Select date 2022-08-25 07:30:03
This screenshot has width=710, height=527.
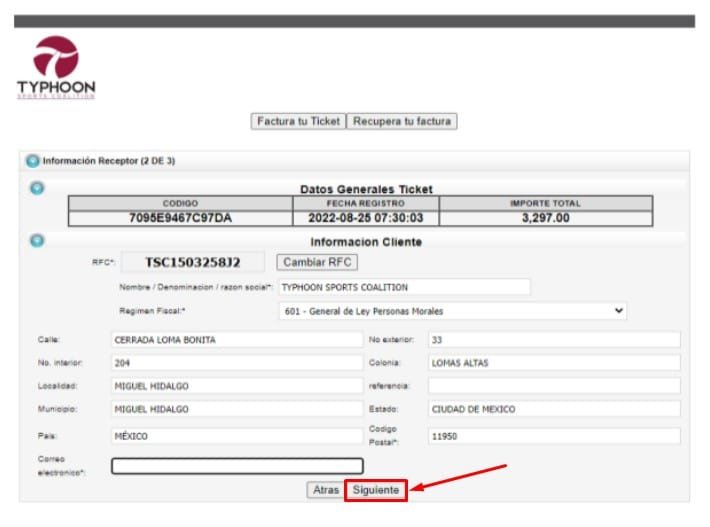click(365, 218)
